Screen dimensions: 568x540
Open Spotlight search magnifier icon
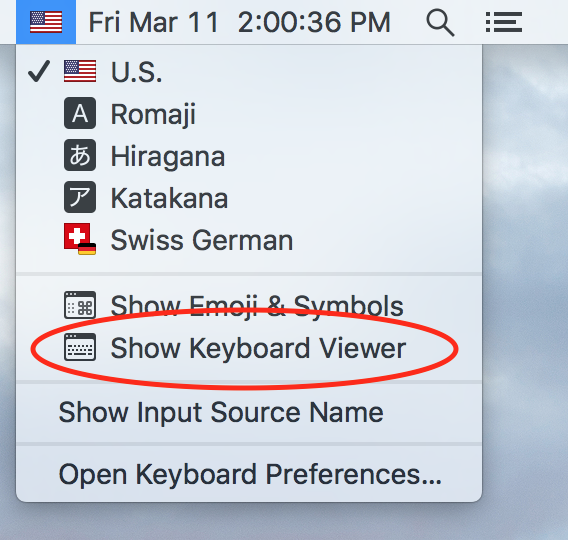tap(440, 23)
